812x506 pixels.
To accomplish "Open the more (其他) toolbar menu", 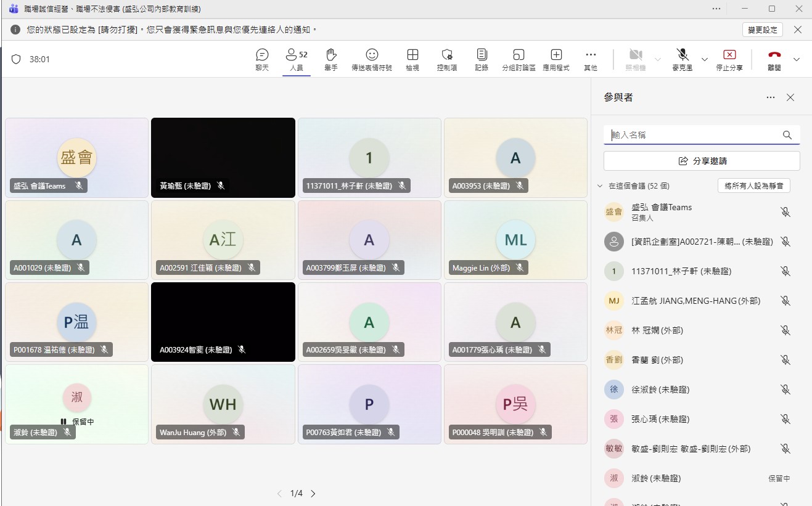I will click(x=591, y=59).
